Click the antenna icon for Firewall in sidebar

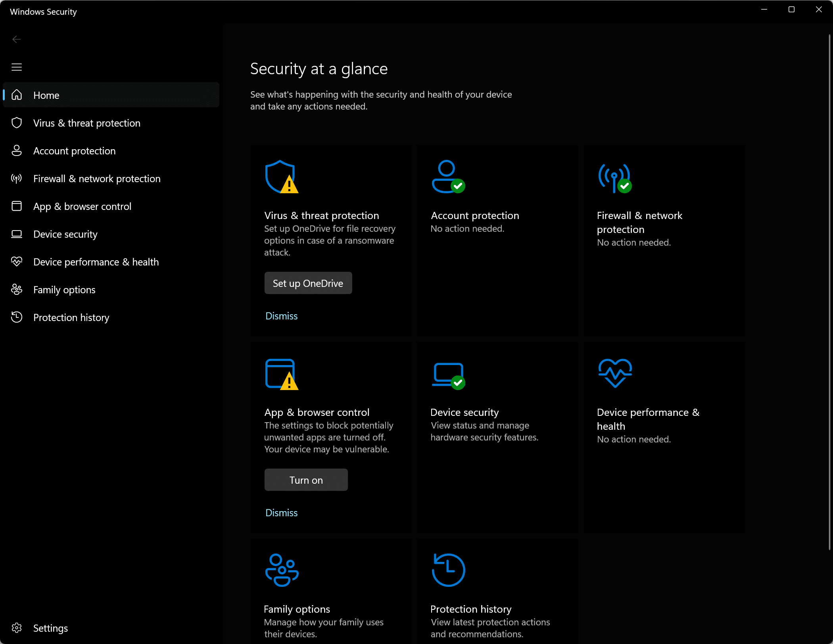tap(17, 178)
